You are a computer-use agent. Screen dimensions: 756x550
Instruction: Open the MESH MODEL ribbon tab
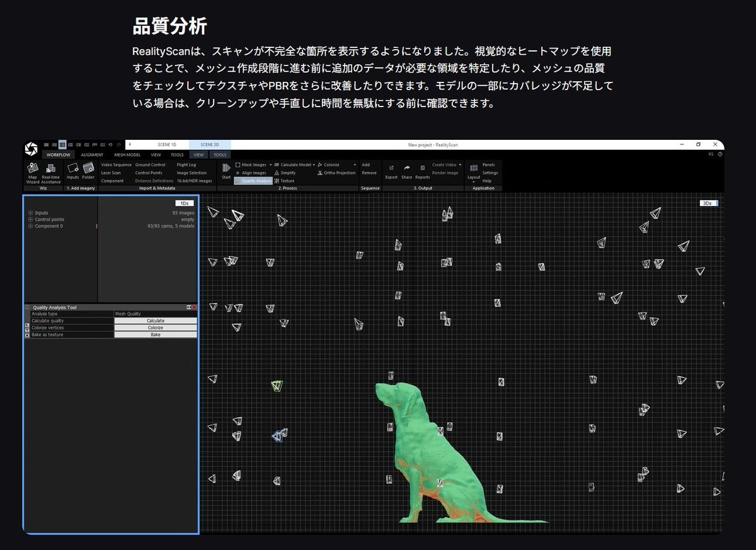127,154
